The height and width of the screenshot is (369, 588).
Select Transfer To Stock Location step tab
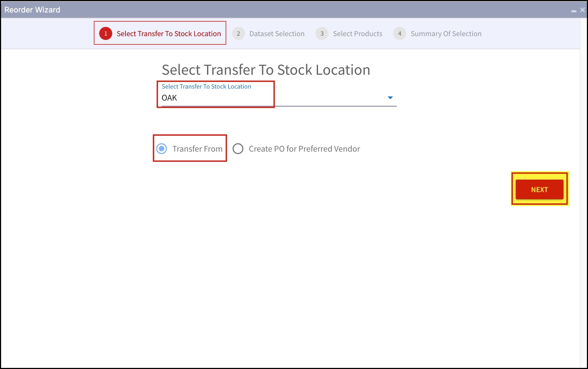point(168,34)
